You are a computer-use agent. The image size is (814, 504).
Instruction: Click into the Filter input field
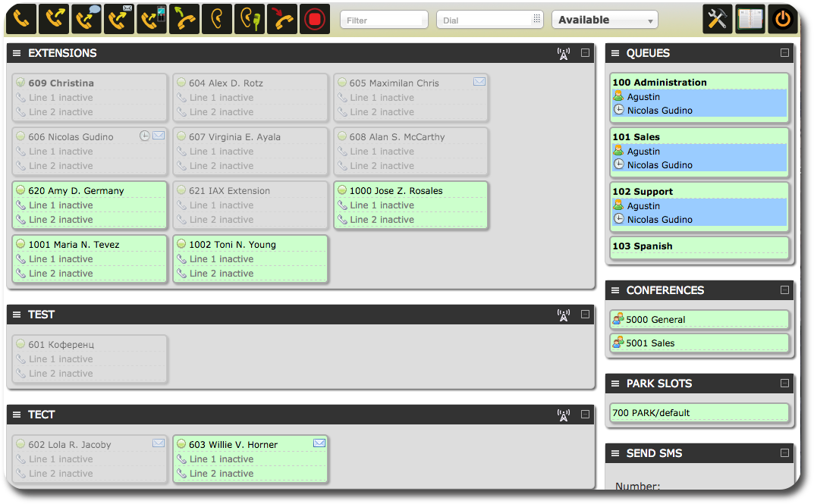tap(384, 20)
